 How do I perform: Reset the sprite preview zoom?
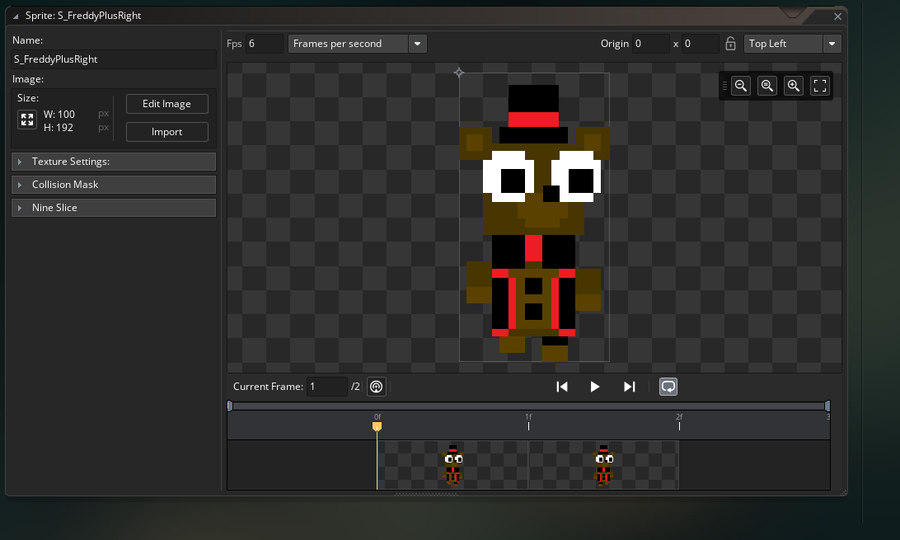tap(767, 86)
